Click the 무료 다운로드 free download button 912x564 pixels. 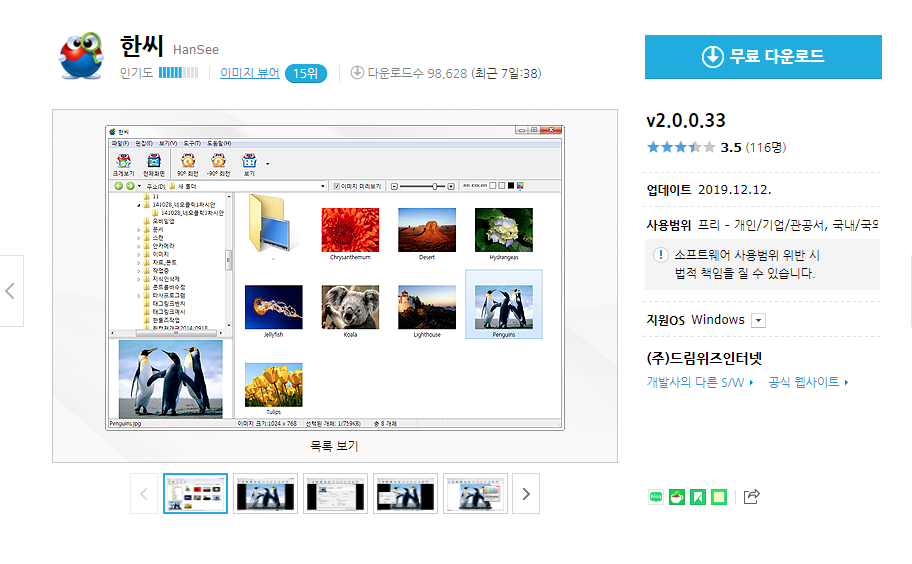(763, 56)
